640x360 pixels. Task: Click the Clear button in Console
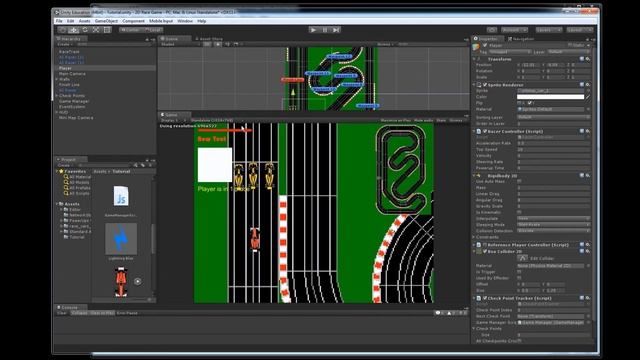pyautogui.click(x=62, y=313)
